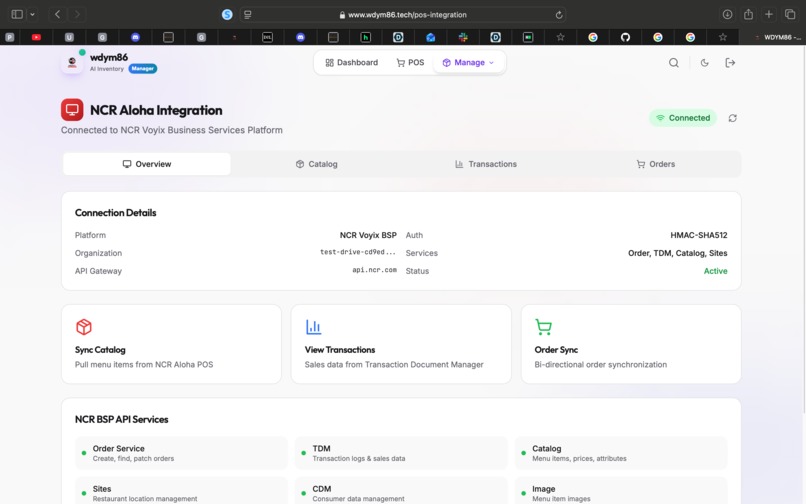The image size is (806, 504).
Task: Click the Manager role badge
Action: 142,68
